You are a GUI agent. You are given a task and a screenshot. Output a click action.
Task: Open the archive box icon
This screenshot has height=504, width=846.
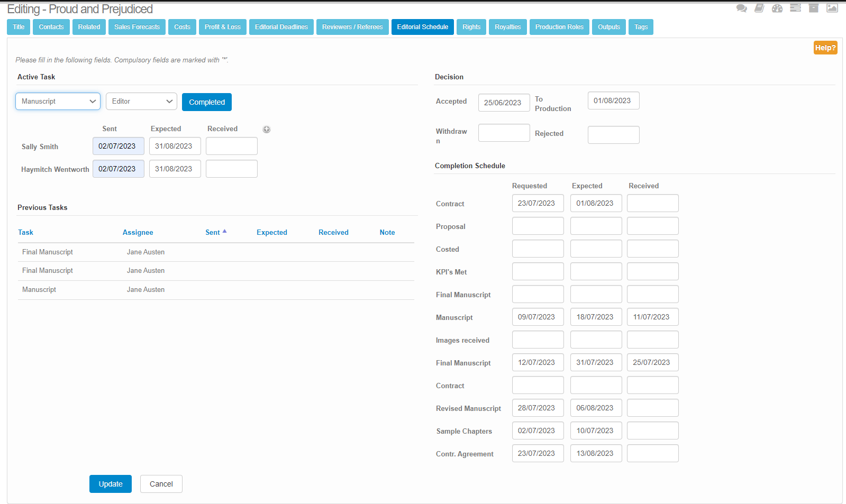coord(814,8)
